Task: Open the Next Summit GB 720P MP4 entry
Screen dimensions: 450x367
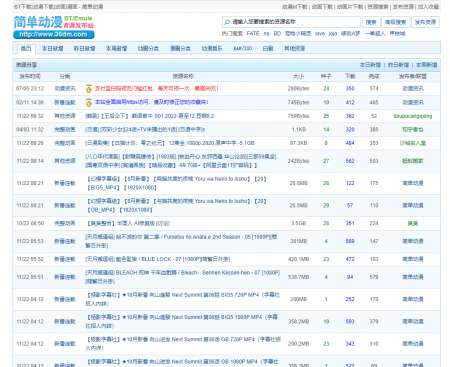Action: point(183,343)
